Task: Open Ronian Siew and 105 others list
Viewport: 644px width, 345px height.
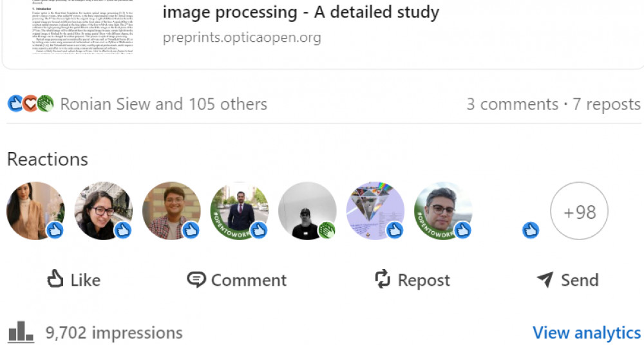Action: 164,104
